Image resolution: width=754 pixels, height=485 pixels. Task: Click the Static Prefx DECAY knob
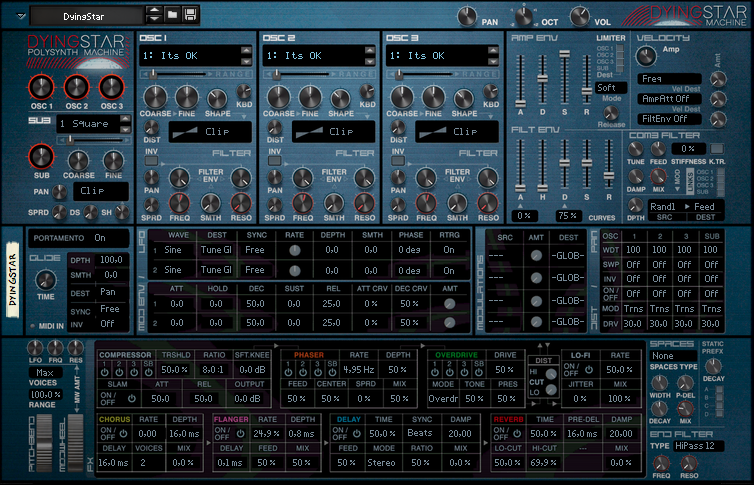pos(713,366)
